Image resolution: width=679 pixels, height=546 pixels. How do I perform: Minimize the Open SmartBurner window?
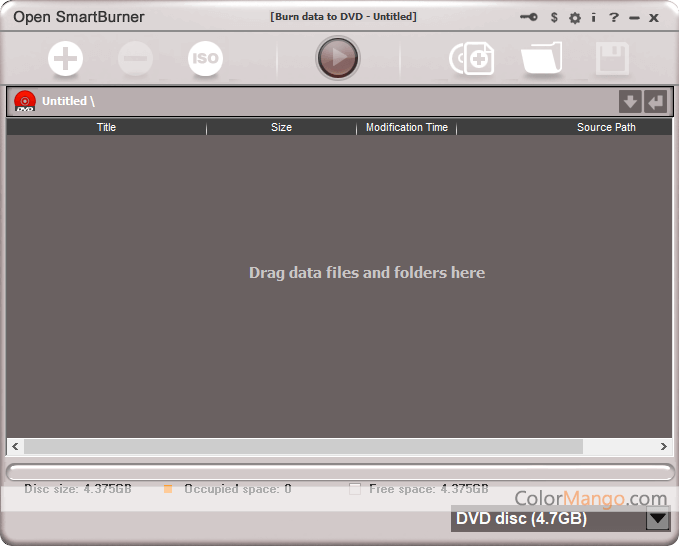[634, 18]
